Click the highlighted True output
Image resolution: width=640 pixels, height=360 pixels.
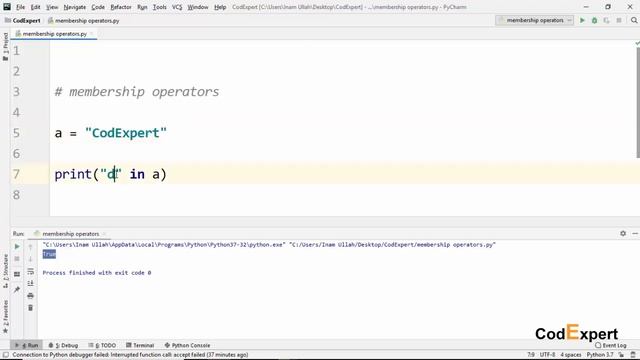pos(49,254)
